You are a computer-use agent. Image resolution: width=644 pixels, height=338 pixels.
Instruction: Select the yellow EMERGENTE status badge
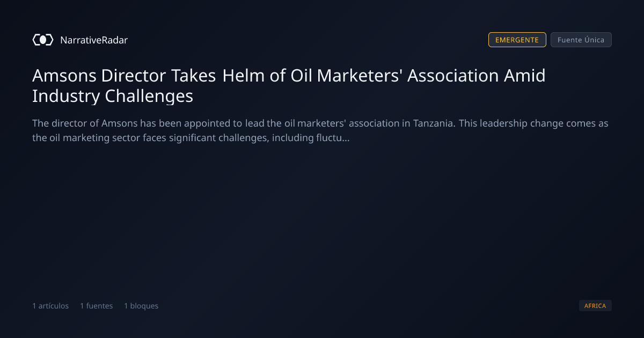(x=517, y=40)
